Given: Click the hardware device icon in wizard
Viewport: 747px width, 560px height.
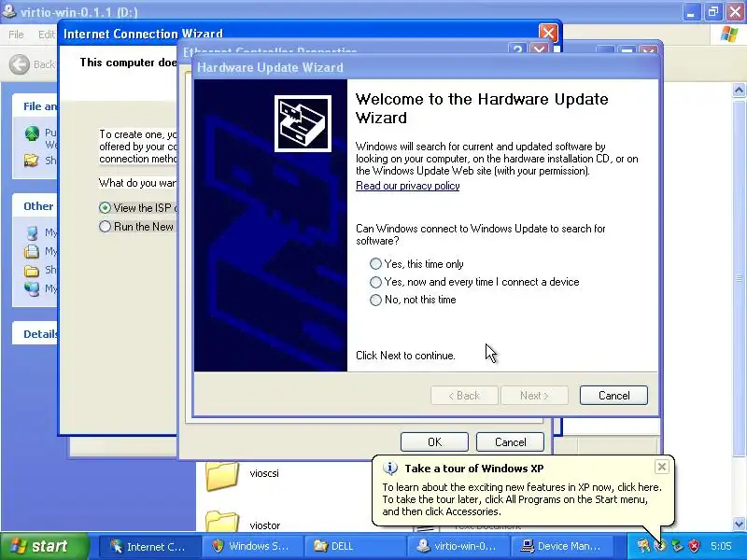Looking at the screenshot, I should pos(303,124).
